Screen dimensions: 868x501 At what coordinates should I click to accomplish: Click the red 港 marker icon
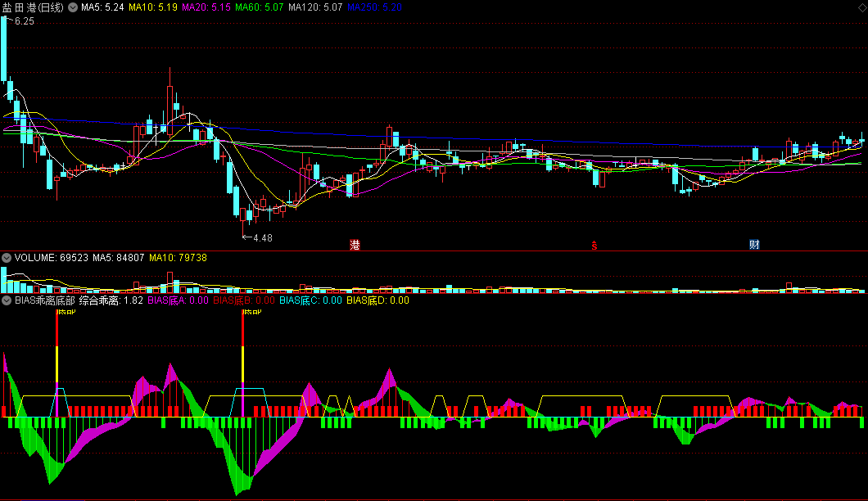(x=355, y=245)
